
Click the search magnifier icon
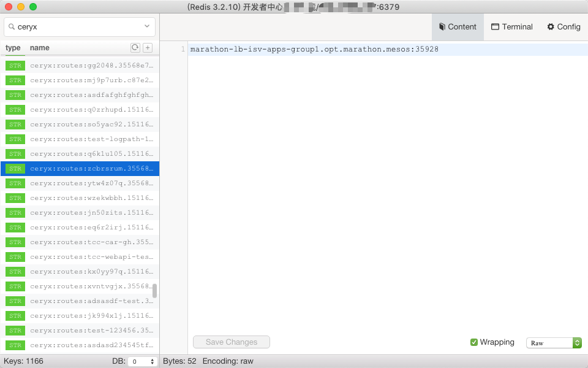click(12, 26)
